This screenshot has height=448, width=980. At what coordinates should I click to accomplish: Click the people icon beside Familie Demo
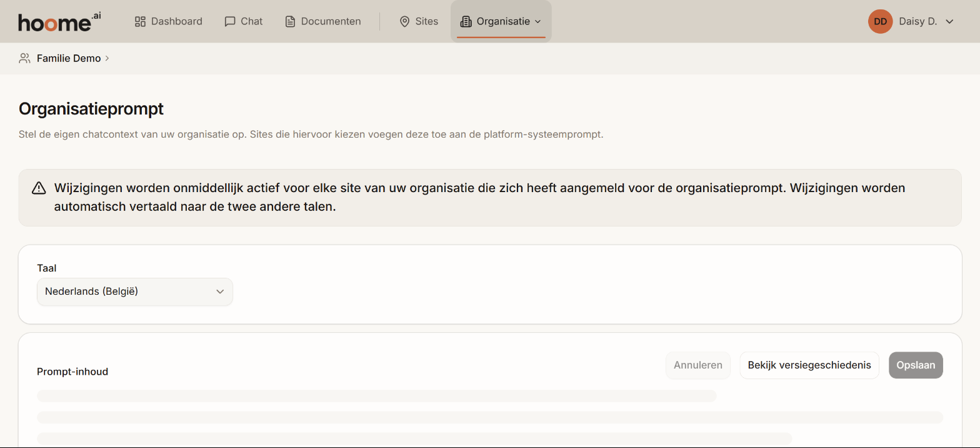point(24,58)
